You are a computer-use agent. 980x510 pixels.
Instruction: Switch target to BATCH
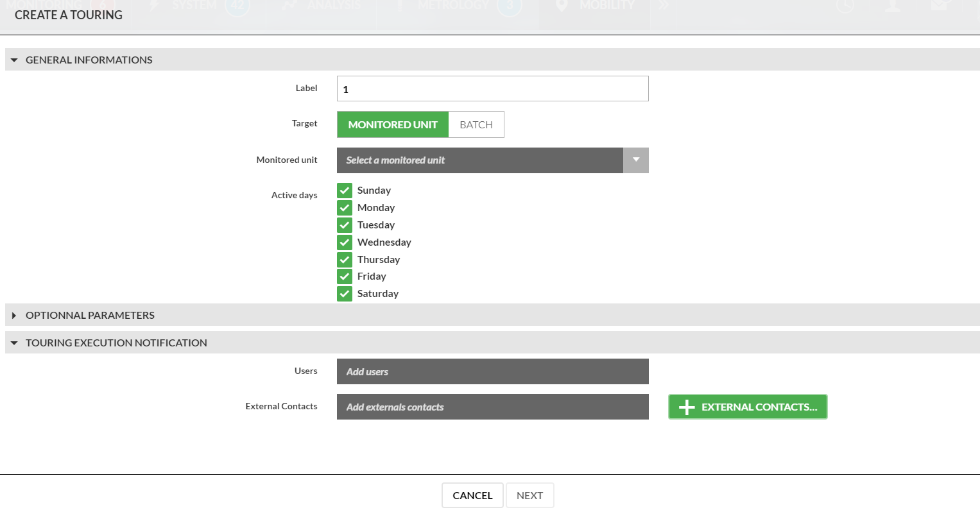point(476,124)
